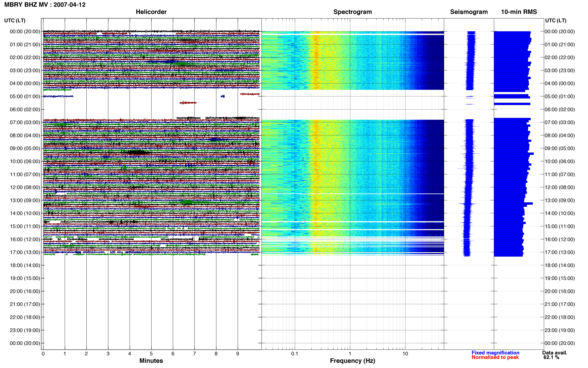Screen dimensions: 588x368
Task: Click left time label '05:00 (01:00)'
Action: click(x=25, y=96)
